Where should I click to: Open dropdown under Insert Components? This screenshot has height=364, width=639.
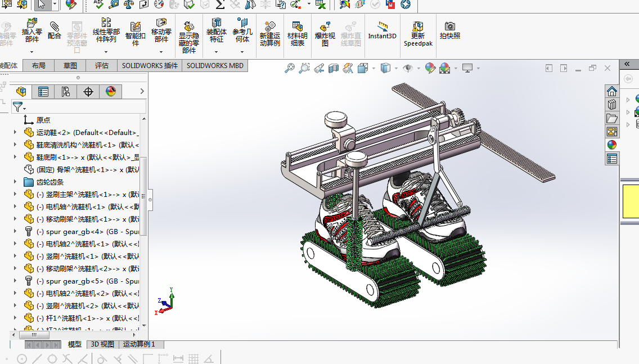point(32,52)
